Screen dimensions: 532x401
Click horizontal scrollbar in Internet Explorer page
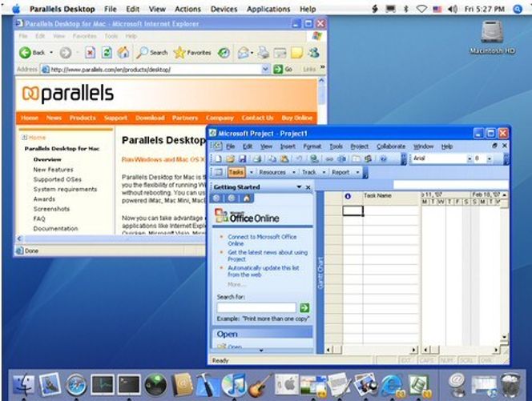(x=112, y=239)
